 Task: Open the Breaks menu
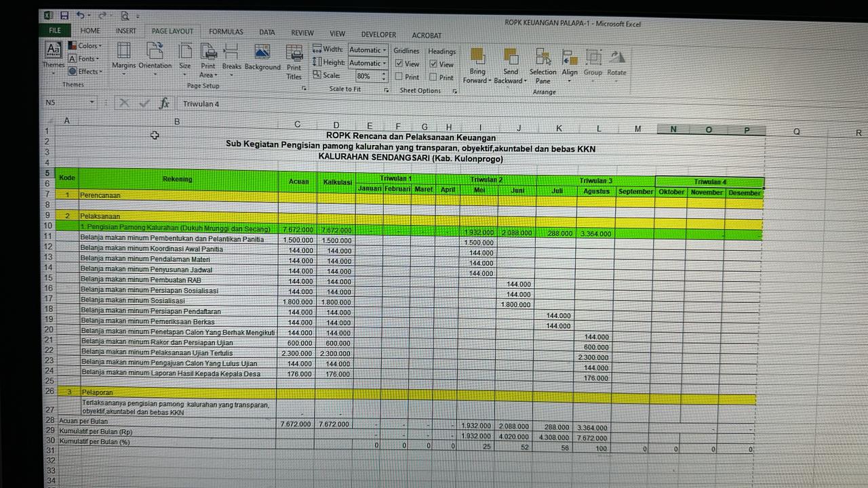click(231, 56)
